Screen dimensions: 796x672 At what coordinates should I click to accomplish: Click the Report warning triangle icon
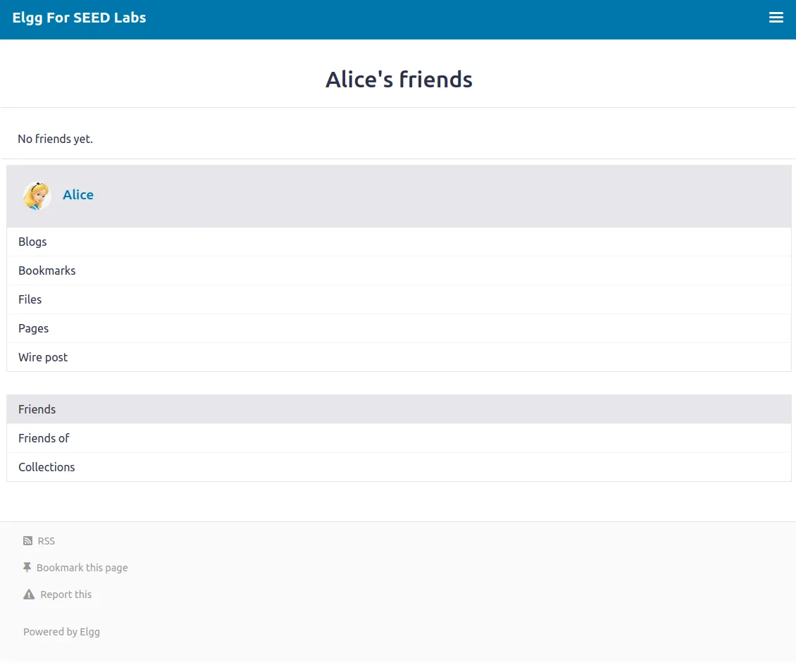tap(29, 595)
